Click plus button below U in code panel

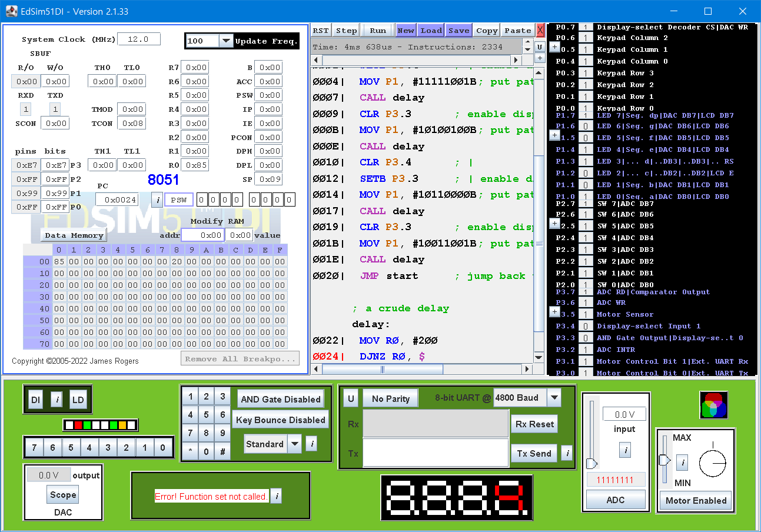pyautogui.click(x=540, y=58)
